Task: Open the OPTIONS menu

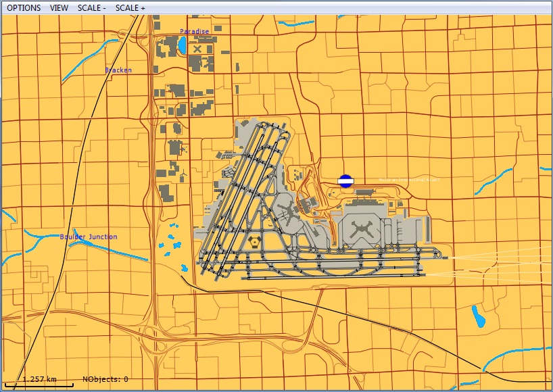Action: pyautogui.click(x=24, y=8)
